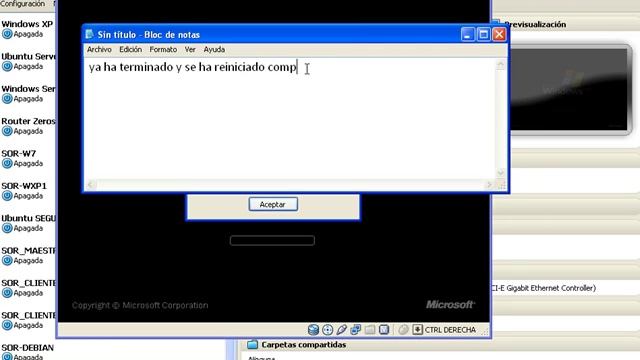Click the Notepad horizontal scrollbar right arrow
This screenshot has width=640, height=360.
coord(490,185)
